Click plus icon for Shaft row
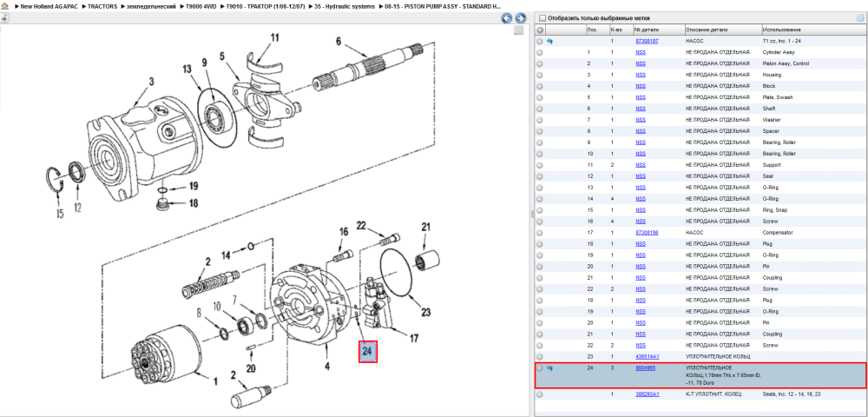The width and height of the screenshot is (868, 417). pyautogui.click(x=540, y=109)
